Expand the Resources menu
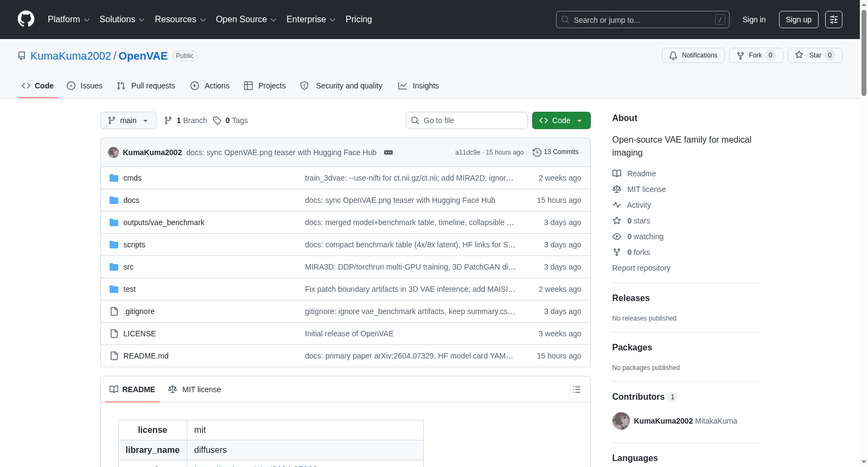868x467 pixels. coord(180,20)
